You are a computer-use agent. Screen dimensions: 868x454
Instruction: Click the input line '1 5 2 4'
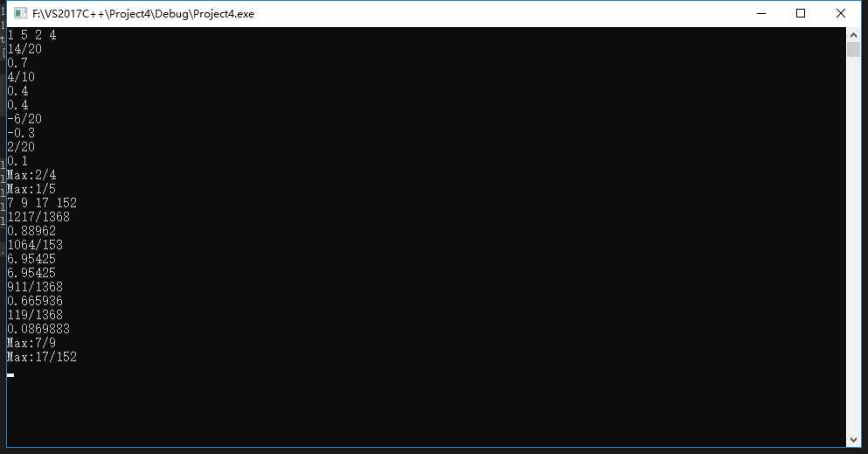tap(31, 35)
